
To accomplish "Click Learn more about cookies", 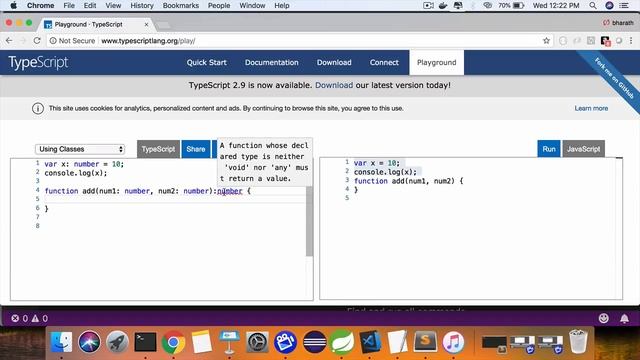I will pyautogui.click(x=591, y=108).
